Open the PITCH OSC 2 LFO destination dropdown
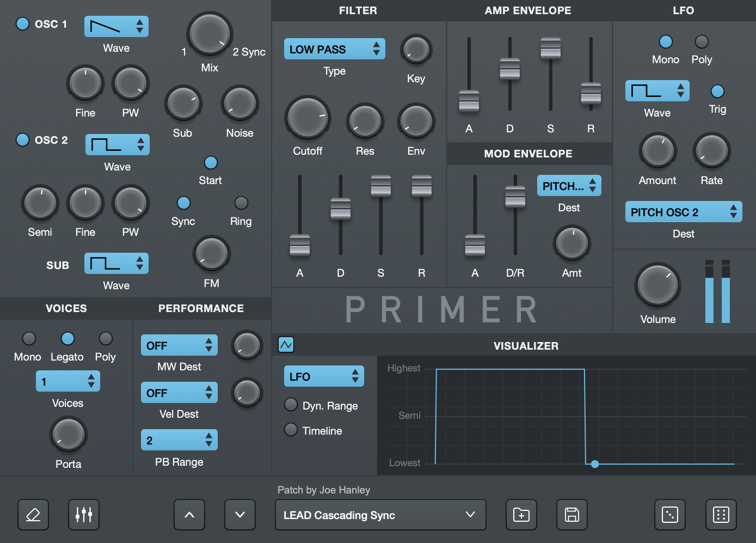756x543 pixels. [x=683, y=212]
